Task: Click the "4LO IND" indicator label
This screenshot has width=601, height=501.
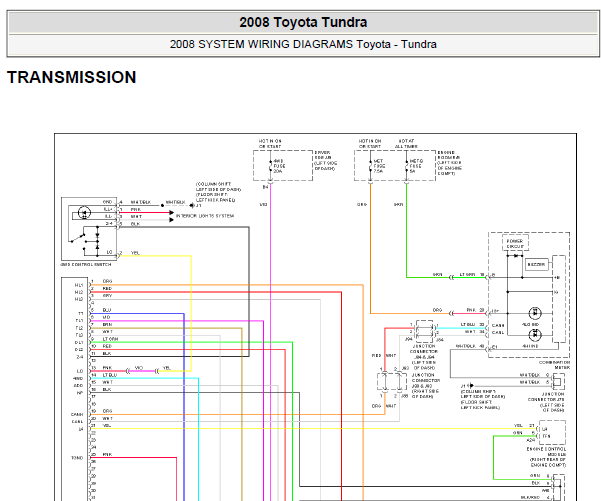Action: coord(530,324)
